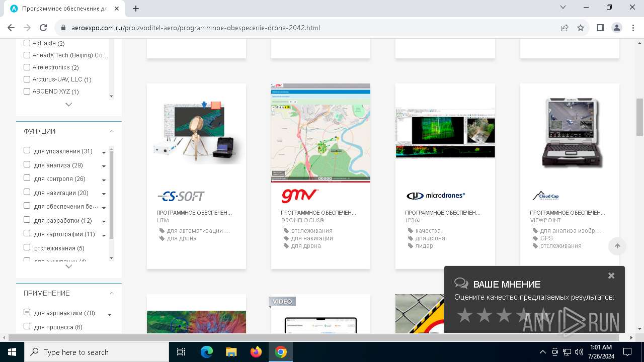Open the Chrome profile menu

point(617,28)
